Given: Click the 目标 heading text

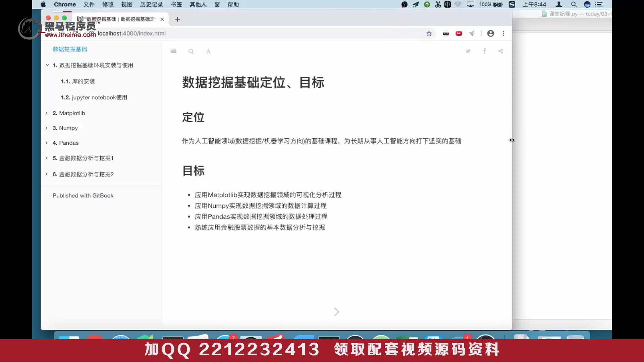Looking at the screenshot, I should pos(193,171).
